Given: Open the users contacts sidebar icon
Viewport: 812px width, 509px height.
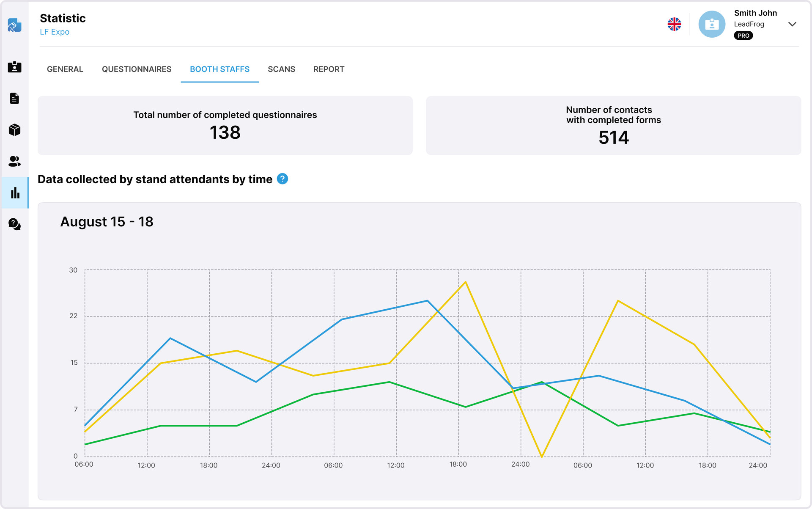Looking at the screenshot, I should pos(14,161).
